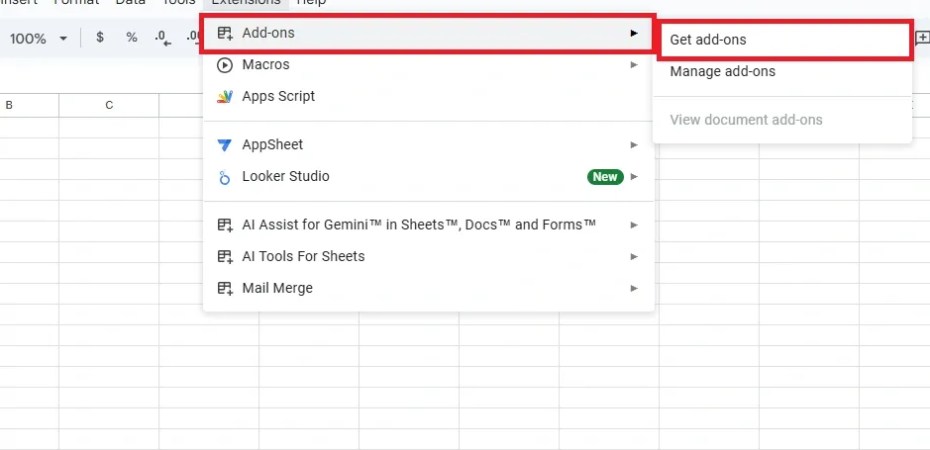Expand the Macros submenu arrow
Screen dimensions: 930x450
pos(634,65)
